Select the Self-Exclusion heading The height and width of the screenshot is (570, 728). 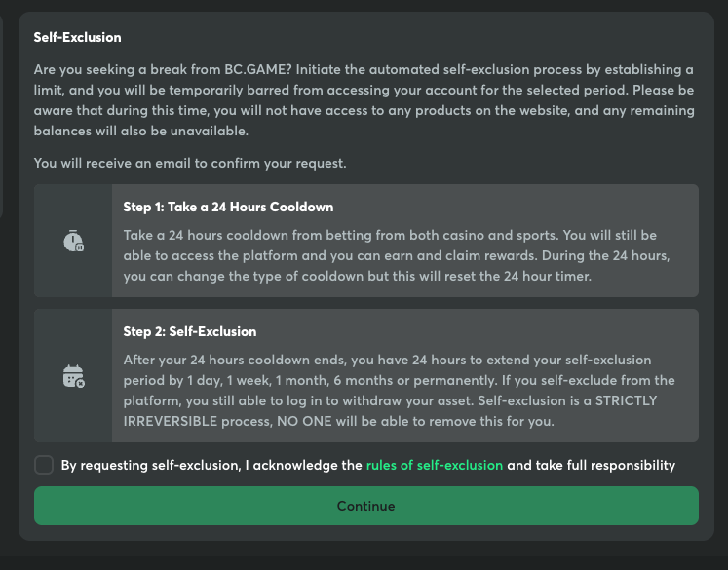pyautogui.click(x=78, y=37)
